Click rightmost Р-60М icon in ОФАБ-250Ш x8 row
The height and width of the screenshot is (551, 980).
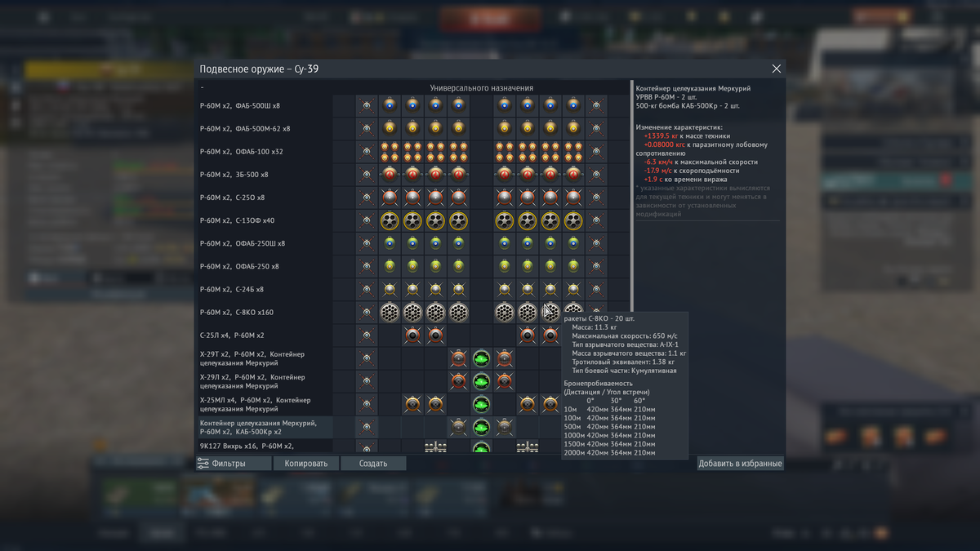click(596, 243)
